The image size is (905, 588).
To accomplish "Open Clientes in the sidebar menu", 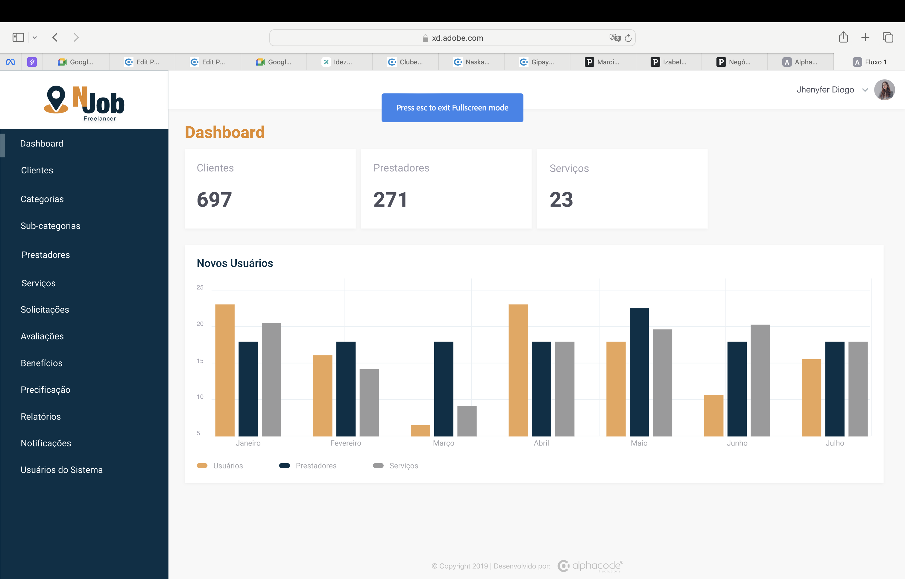I will click(x=37, y=170).
